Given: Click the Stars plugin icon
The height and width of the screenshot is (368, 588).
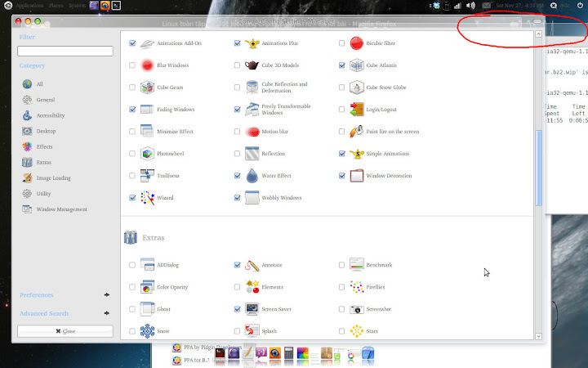Looking at the screenshot, I should pyautogui.click(x=357, y=331).
